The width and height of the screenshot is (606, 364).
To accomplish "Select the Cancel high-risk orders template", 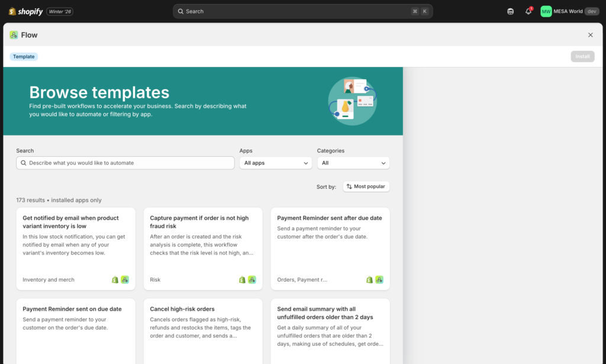I will point(203,328).
